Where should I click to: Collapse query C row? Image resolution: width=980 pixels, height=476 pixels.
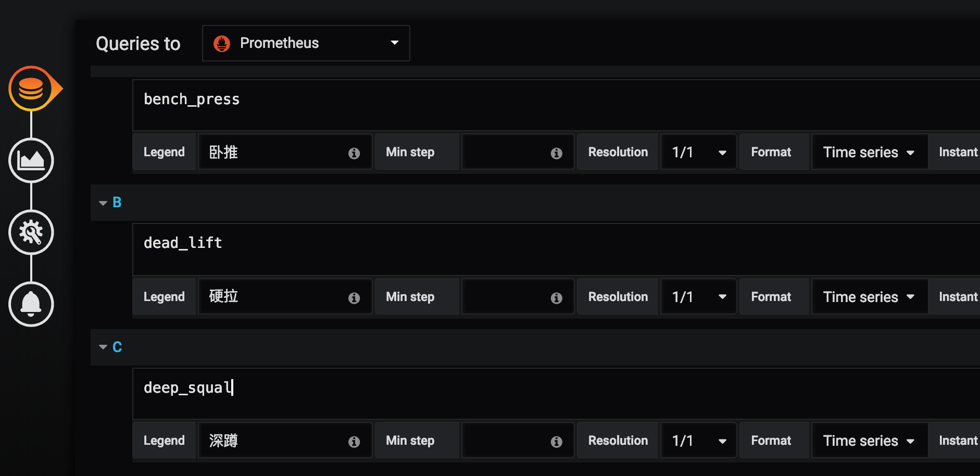(x=103, y=347)
